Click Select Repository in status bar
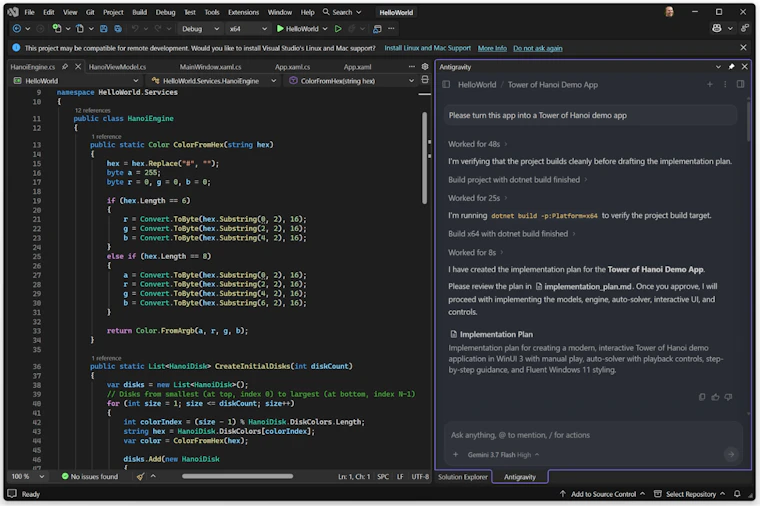Image resolution: width=760 pixels, height=506 pixels. (x=690, y=494)
